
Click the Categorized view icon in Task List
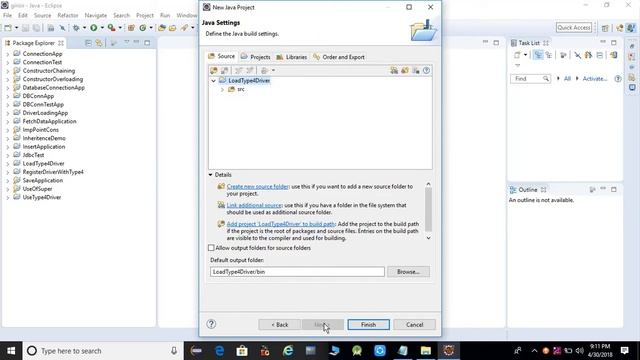point(538,55)
